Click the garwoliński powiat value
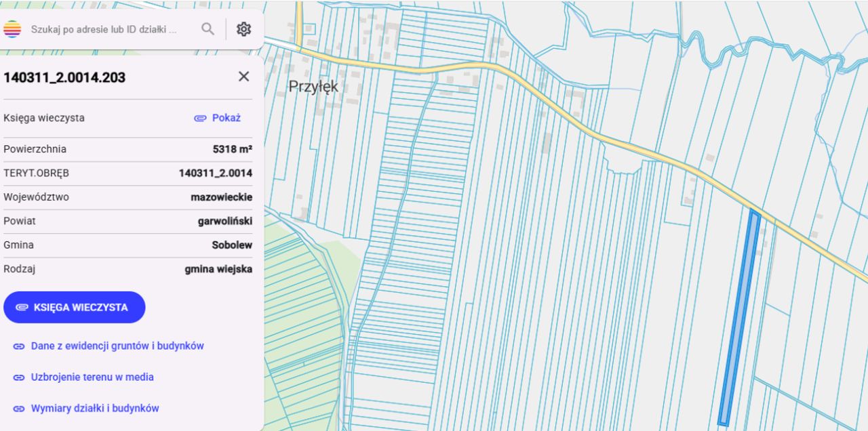Viewport: 868px width, 431px height. click(x=225, y=221)
